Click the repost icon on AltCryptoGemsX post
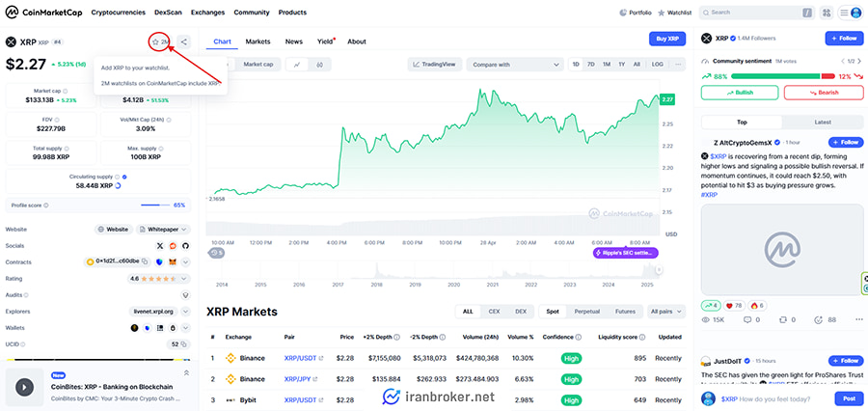The height and width of the screenshot is (411, 868). (783, 319)
